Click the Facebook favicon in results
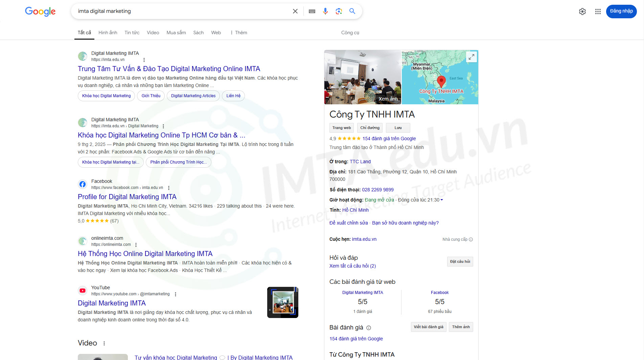The width and height of the screenshot is (644, 360). (x=83, y=184)
